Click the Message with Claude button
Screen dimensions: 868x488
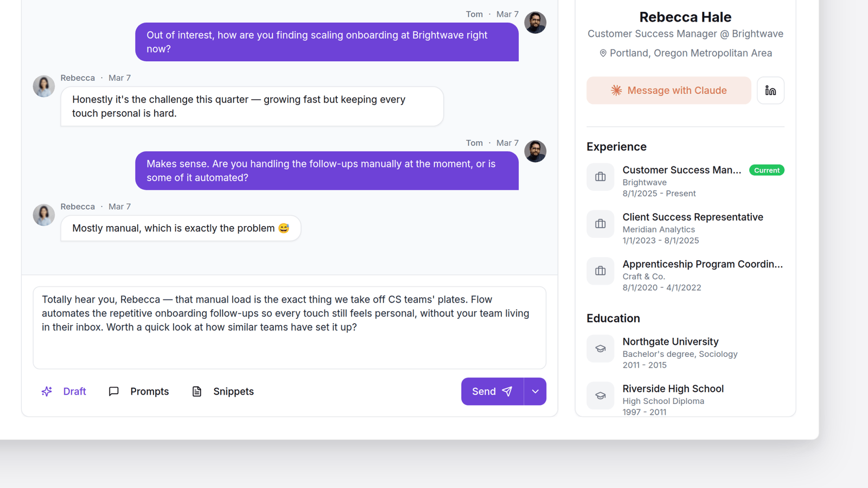tap(668, 91)
